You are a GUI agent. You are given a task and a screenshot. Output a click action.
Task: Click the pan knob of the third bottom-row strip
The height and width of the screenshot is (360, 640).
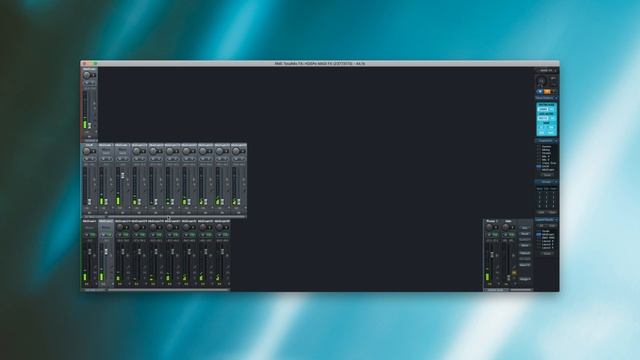tap(120, 227)
